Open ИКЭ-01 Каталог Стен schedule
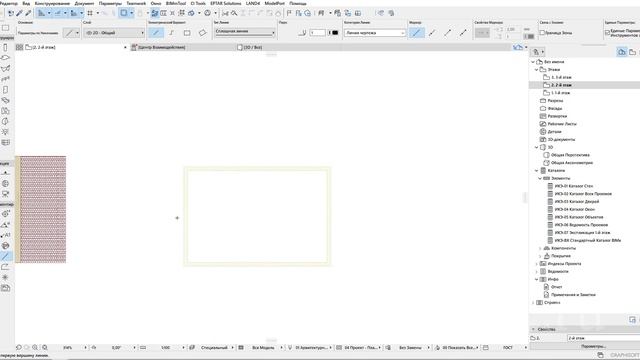 [x=573, y=186]
